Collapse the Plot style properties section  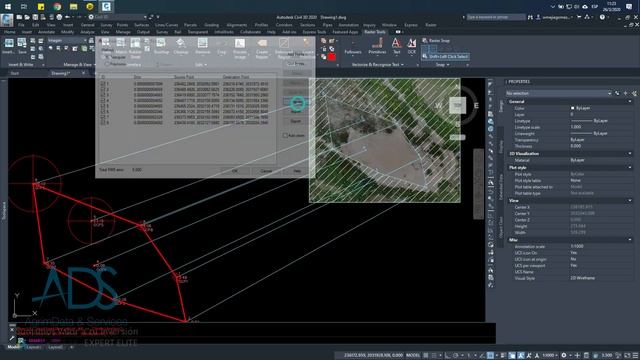pos(629,167)
